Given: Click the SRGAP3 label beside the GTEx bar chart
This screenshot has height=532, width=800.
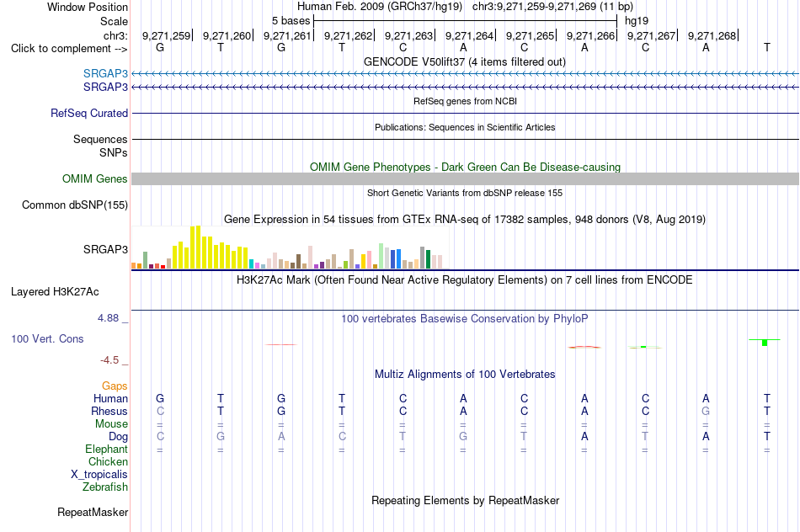Looking at the screenshot, I should click(x=105, y=249).
